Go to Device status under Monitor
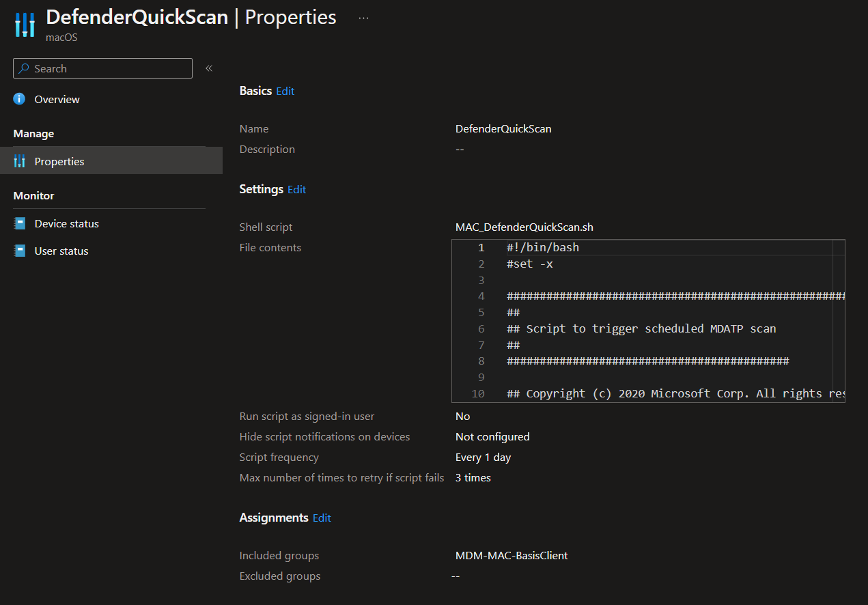 tap(66, 223)
